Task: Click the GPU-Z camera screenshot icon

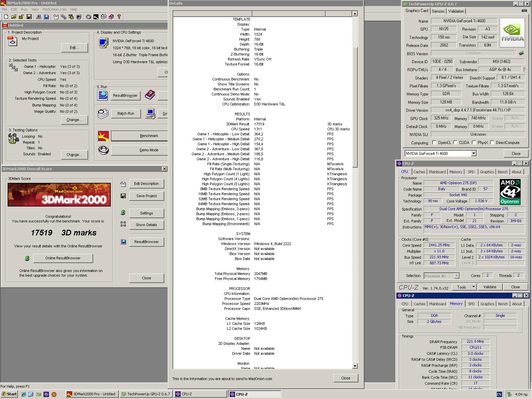Action: pyautogui.click(x=524, y=11)
